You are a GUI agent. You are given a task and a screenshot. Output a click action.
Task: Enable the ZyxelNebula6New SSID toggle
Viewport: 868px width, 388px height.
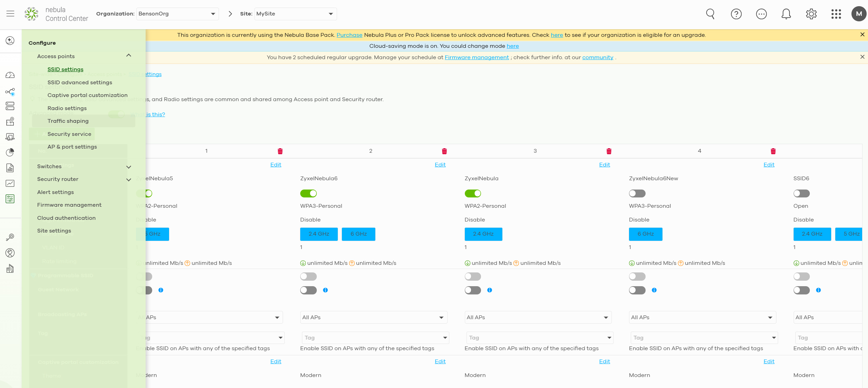point(637,194)
